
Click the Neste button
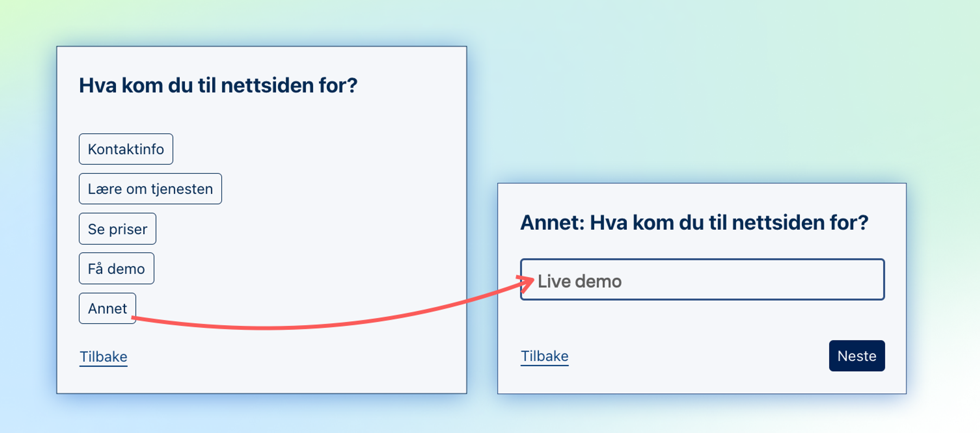pos(857,356)
